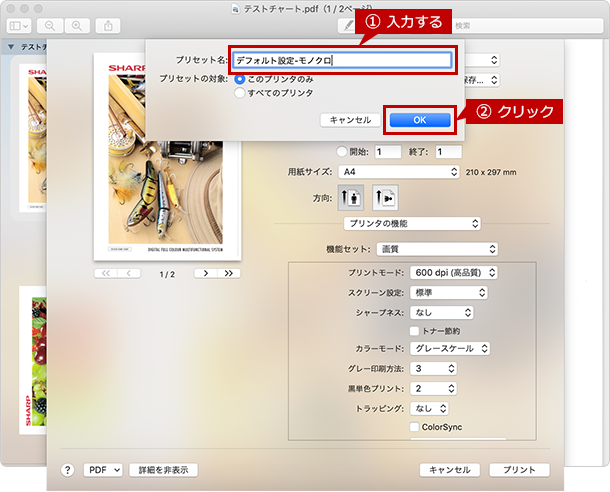The width and height of the screenshot is (610, 492).
Task: Click the 1 / 2 page indicator
Action: pyautogui.click(x=167, y=274)
